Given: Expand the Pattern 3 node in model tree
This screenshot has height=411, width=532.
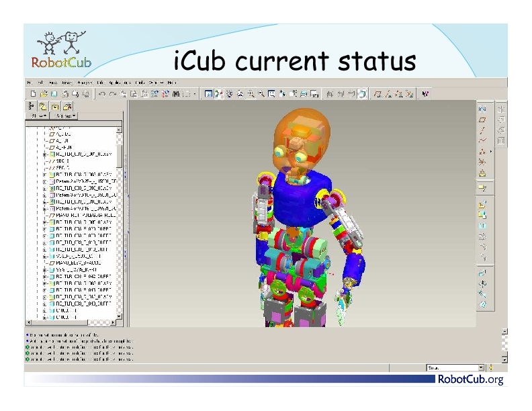Looking at the screenshot, I should (x=44, y=195).
